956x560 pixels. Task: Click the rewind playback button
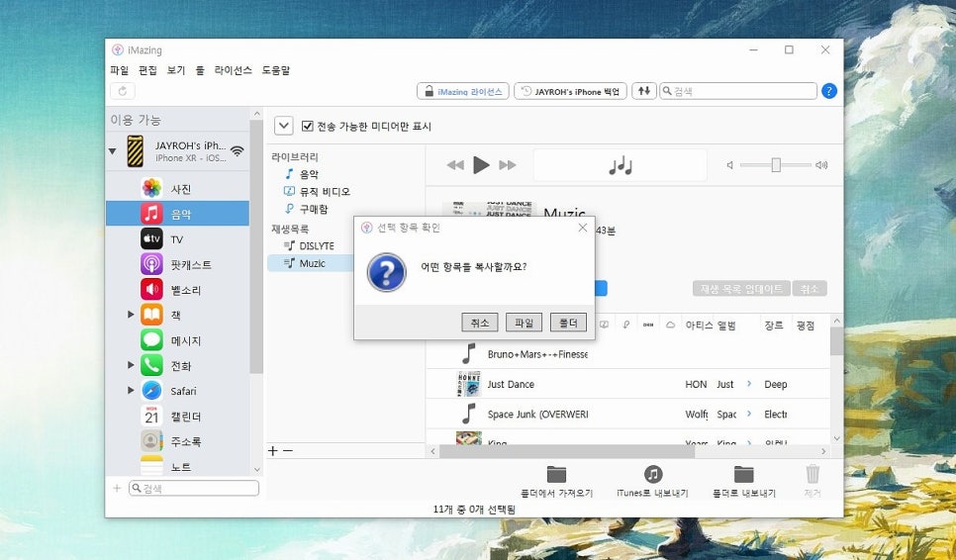455,165
